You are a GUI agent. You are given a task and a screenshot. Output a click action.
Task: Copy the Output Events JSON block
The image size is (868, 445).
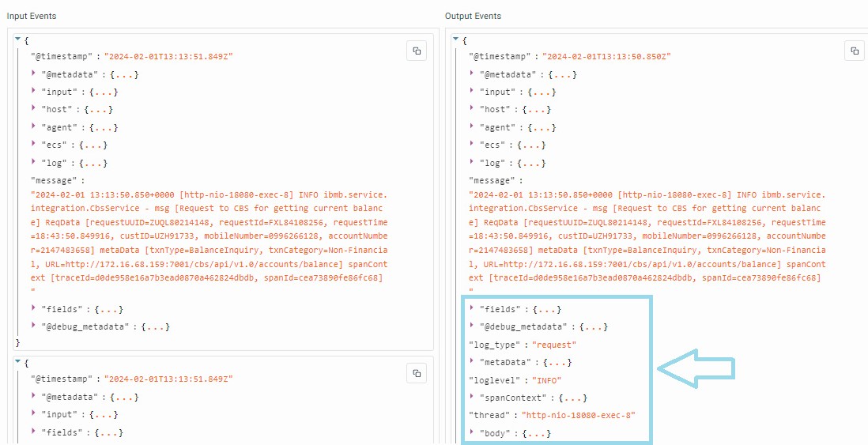(x=854, y=51)
